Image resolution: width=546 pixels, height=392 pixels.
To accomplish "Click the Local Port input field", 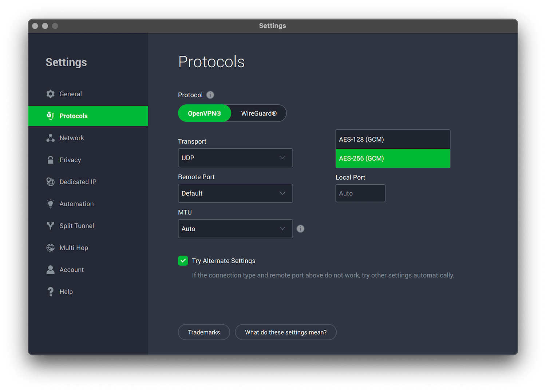I will pyautogui.click(x=360, y=193).
